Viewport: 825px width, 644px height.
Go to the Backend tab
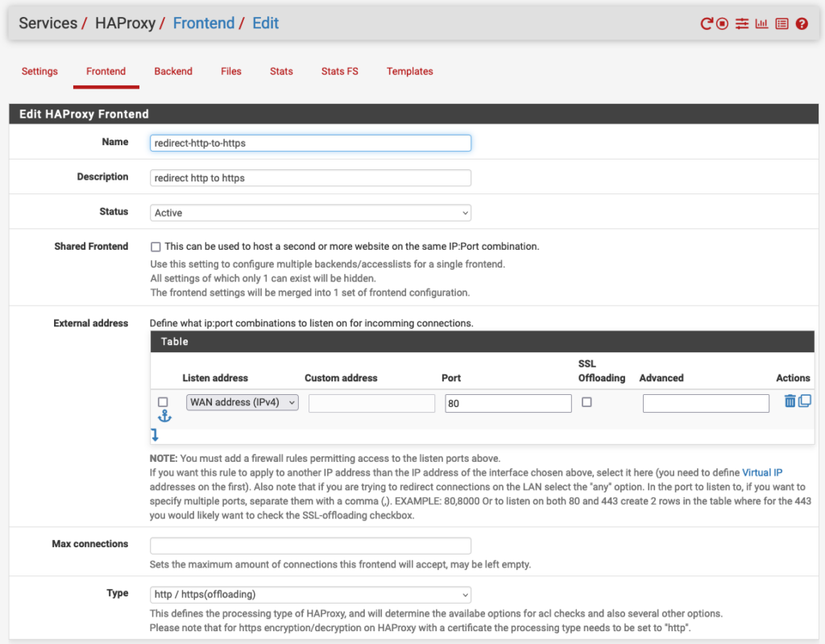coord(173,72)
